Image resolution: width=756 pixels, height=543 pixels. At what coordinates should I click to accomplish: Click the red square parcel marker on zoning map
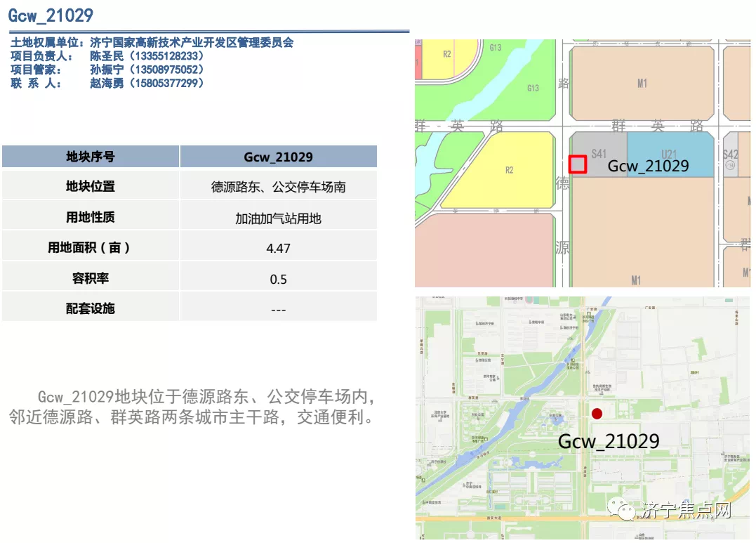point(577,164)
